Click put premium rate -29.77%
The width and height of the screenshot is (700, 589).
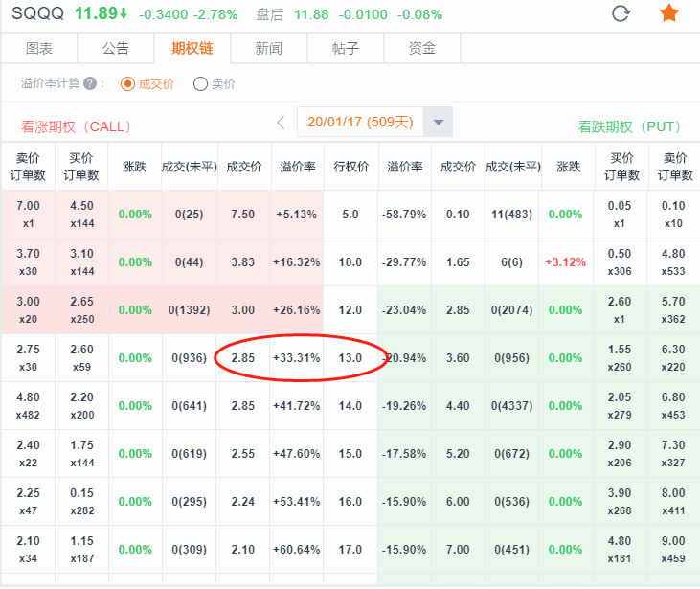(x=404, y=262)
